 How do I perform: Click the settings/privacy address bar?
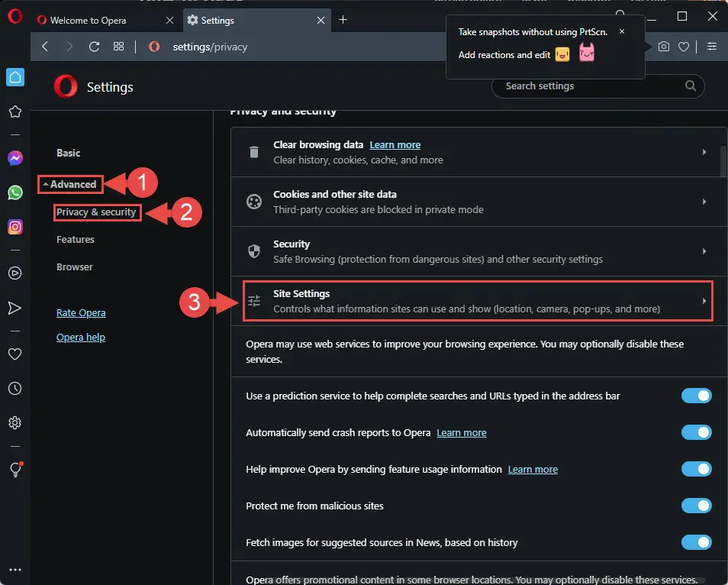tap(211, 47)
